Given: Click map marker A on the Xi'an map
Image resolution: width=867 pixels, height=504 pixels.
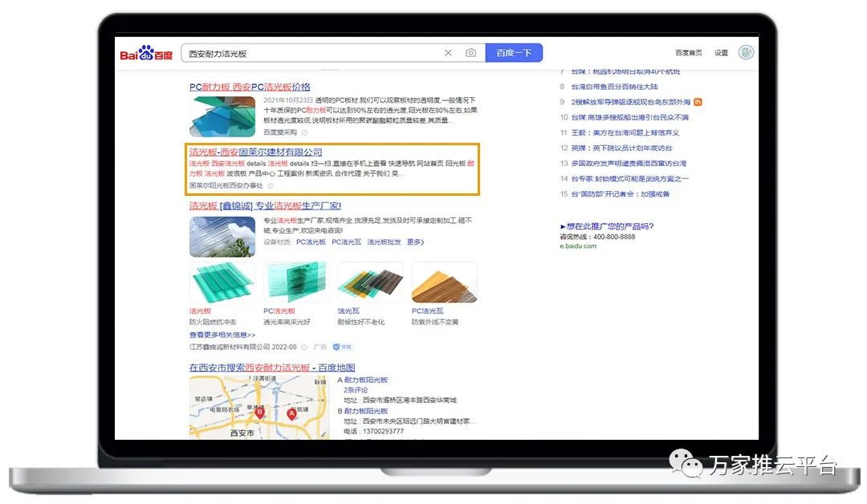Looking at the screenshot, I should click(x=291, y=413).
